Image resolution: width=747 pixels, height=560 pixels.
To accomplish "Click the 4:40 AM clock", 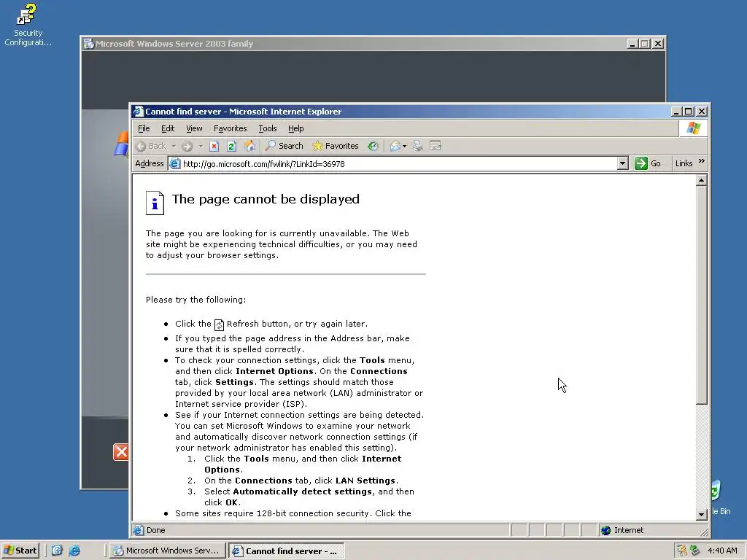I will pyautogui.click(x=722, y=551).
